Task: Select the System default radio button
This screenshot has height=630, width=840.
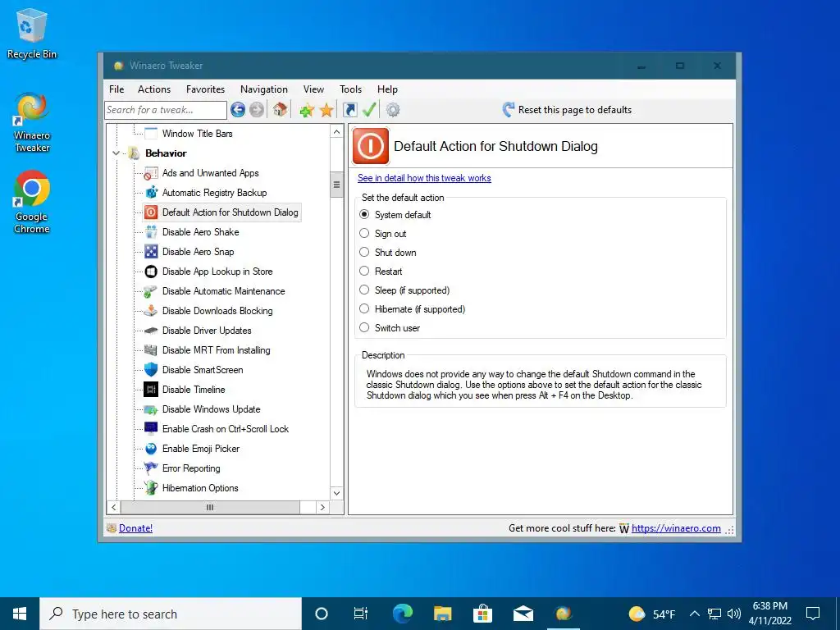Action: [x=364, y=215]
